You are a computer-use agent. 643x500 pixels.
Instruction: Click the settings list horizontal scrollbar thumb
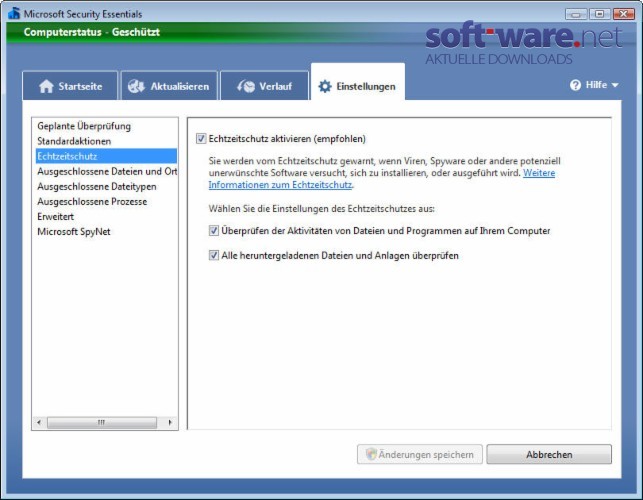click(102, 422)
